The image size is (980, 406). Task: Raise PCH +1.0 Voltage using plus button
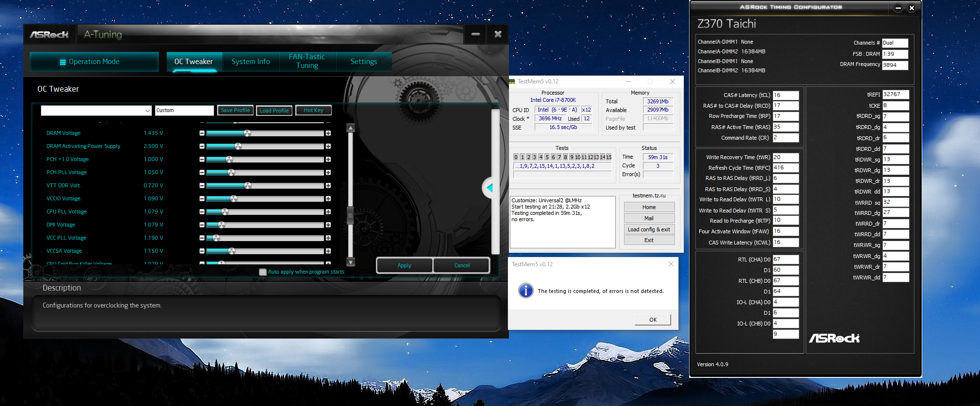tap(328, 159)
